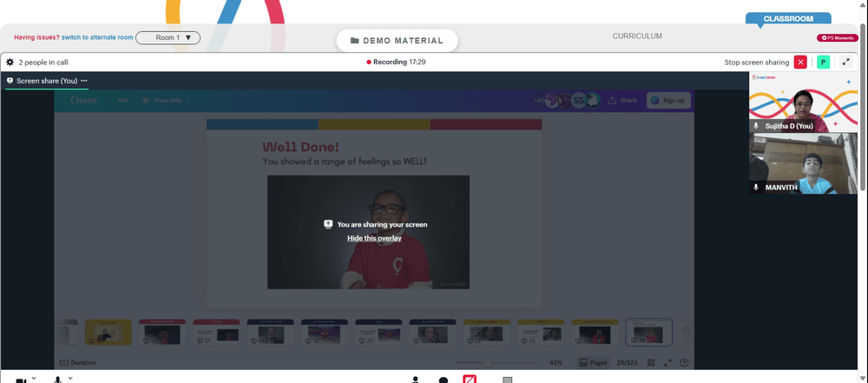Screen dimensions: 868x383
Task: Switch to the CURRICULUM tab
Action: pyautogui.click(x=637, y=36)
